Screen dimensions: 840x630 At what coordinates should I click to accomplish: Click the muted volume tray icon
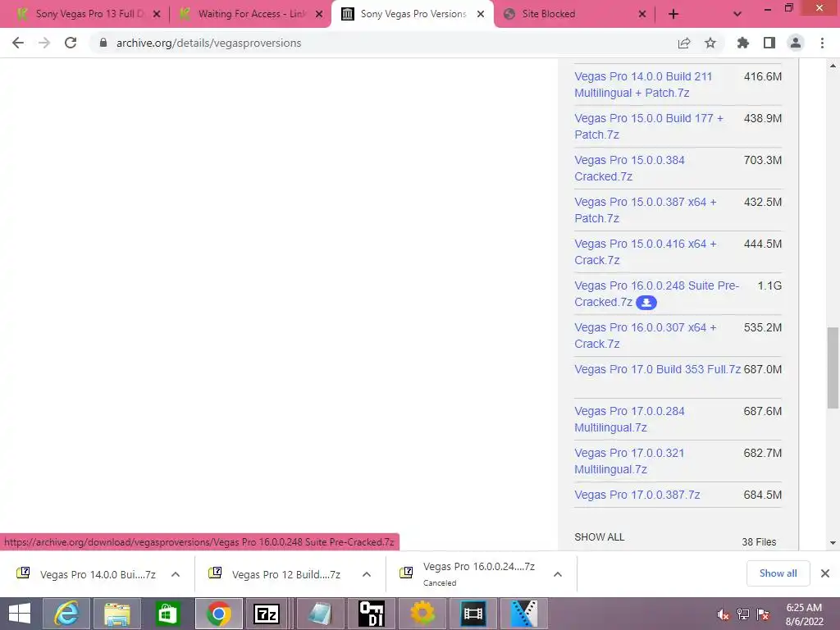point(723,614)
